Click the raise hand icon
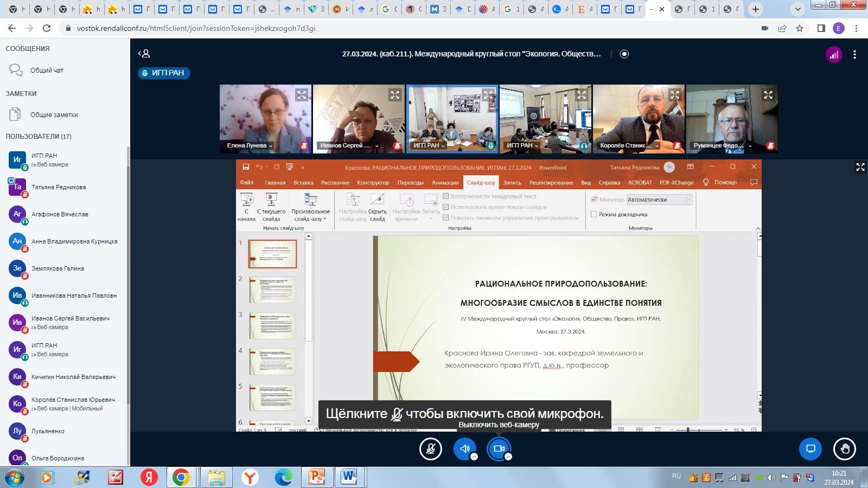Image resolution: width=868 pixels, height=488 pixels. 845,449
